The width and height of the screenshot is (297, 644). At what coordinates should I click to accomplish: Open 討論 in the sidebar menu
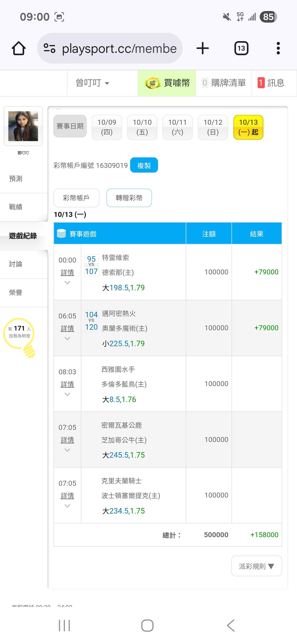pyautogui.click(x=16, y=264)
